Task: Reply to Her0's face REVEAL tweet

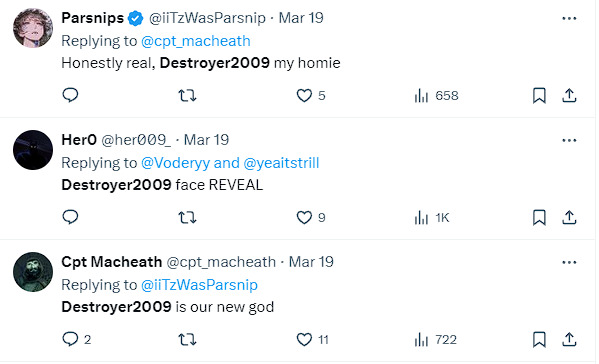Action: tap(70, 217)
